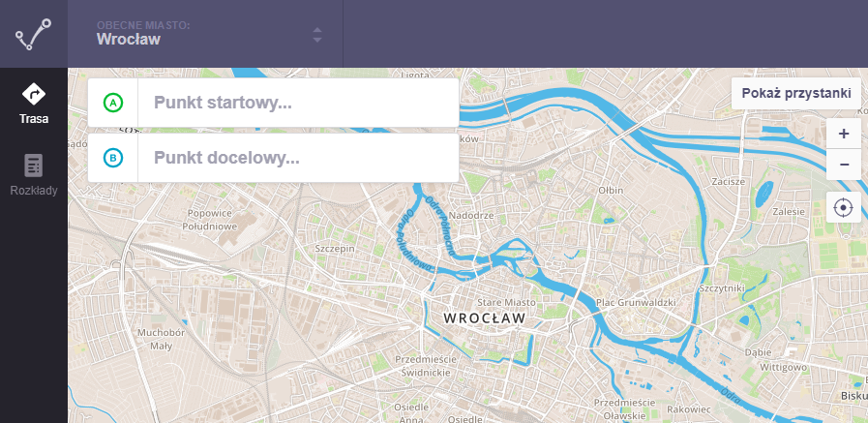Click the Stare Miasto map label
Viewport: 868px width, 423px height.
[506, 302]
